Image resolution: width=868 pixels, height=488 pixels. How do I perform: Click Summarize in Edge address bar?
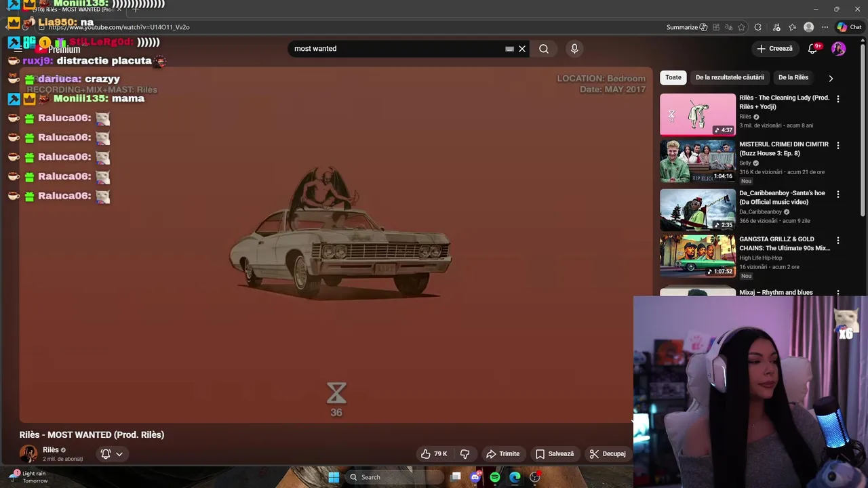pos(687,27)
